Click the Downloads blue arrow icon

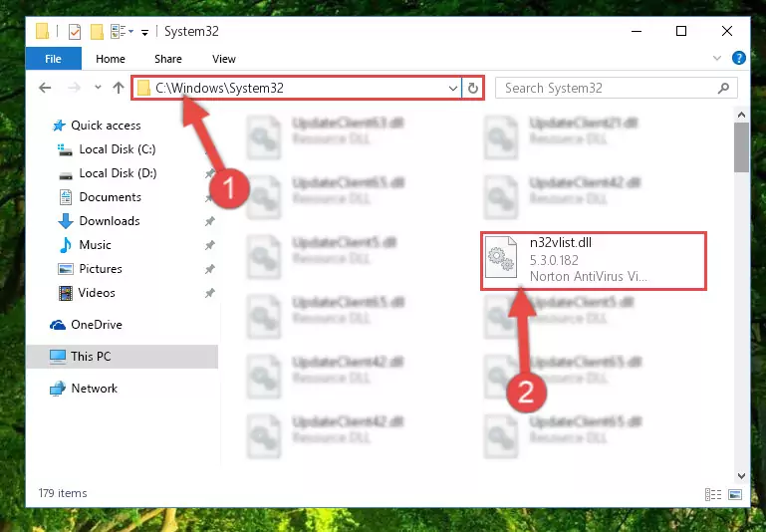point(66,221)
